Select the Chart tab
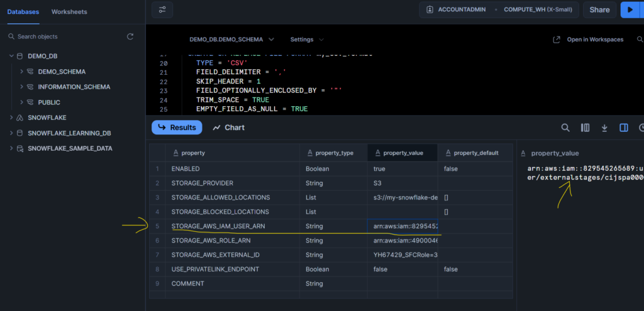Viewport: 644px width, 311px height. tap(229, 128)
